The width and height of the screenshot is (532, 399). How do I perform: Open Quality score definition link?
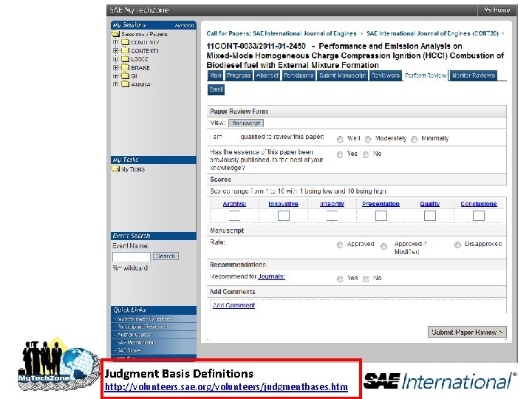(x=429, y=204)
